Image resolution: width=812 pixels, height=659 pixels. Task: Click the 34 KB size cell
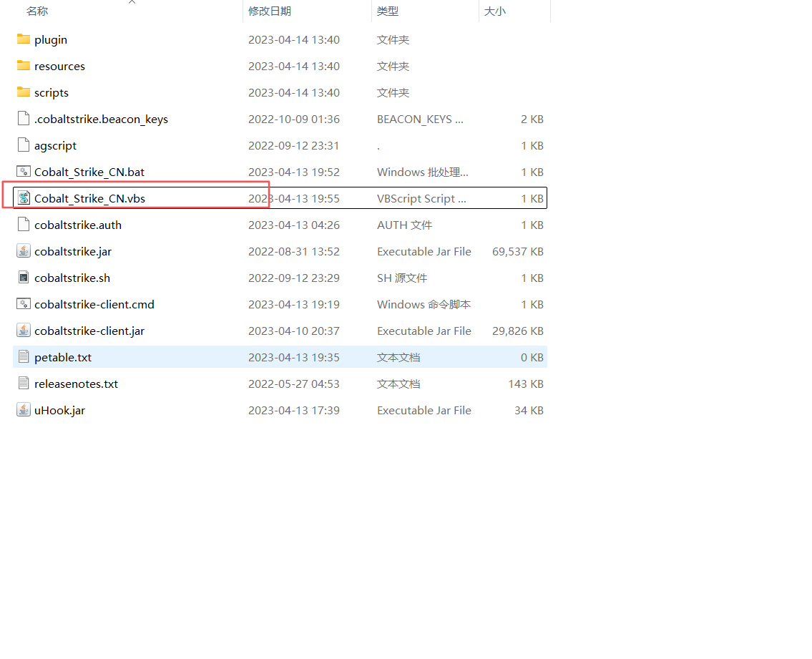(x=529, y=410)
